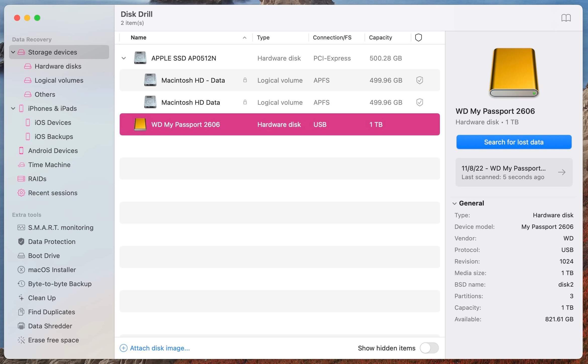This screenshot has height=364, width=588.
Task: Select iPhones & iPads category
Action: click(x=48, y=108)
